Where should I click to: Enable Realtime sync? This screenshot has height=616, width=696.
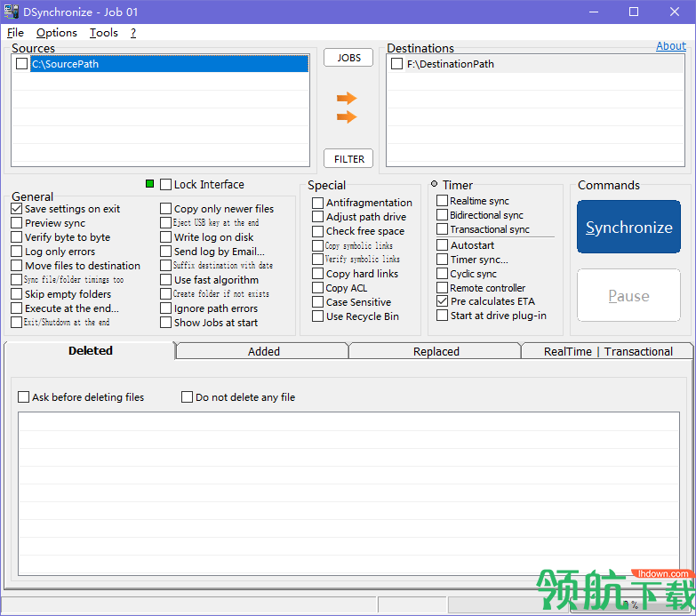pyautogui.click(x=442, y=201)
